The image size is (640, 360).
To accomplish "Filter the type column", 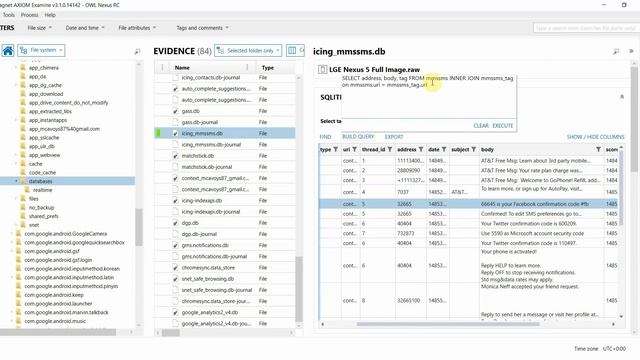I will (336, 149).
